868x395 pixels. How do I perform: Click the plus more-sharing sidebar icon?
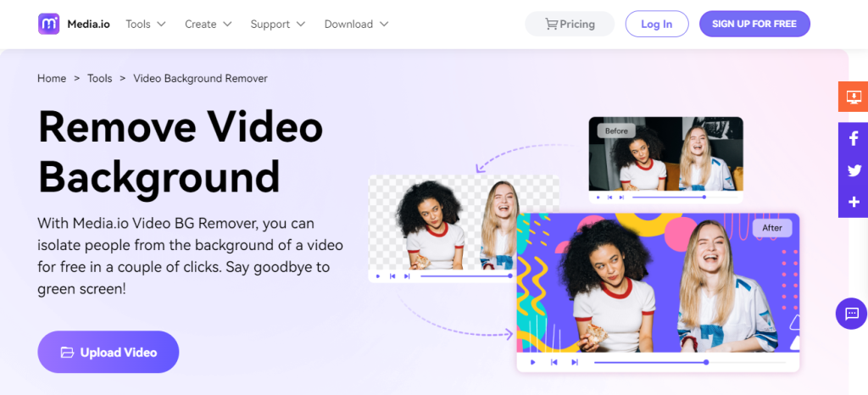[853, 202]
